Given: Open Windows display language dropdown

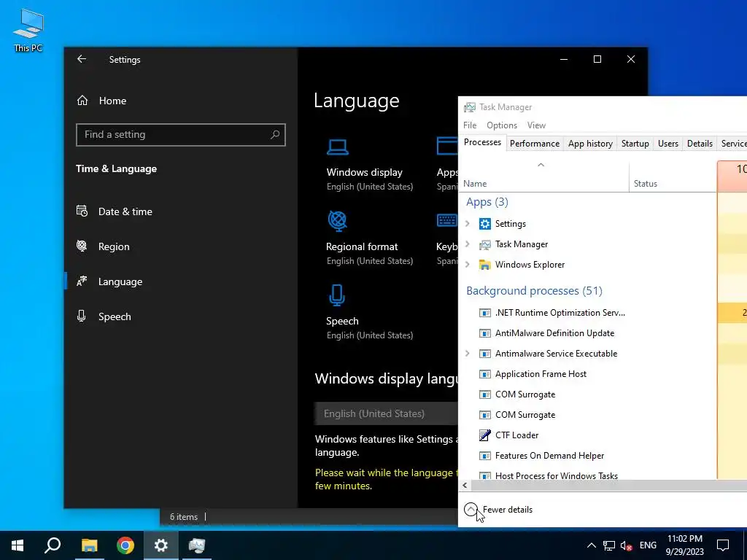Looking at the screenshot, I should coord(387,413).
